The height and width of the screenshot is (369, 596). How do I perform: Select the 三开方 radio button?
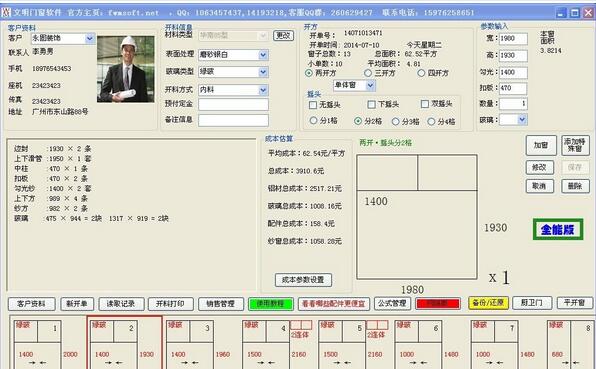coord(368,73)
